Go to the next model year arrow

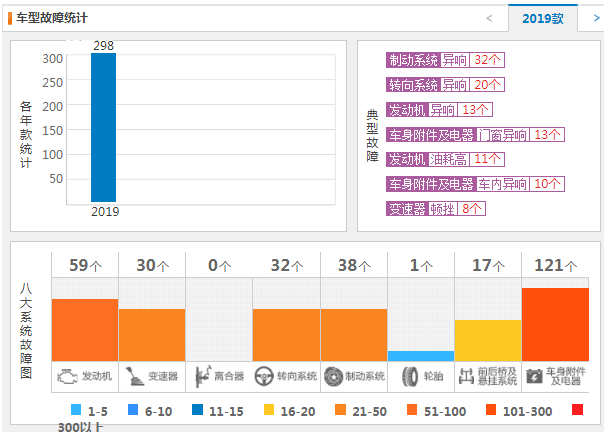tap(596, 18)
